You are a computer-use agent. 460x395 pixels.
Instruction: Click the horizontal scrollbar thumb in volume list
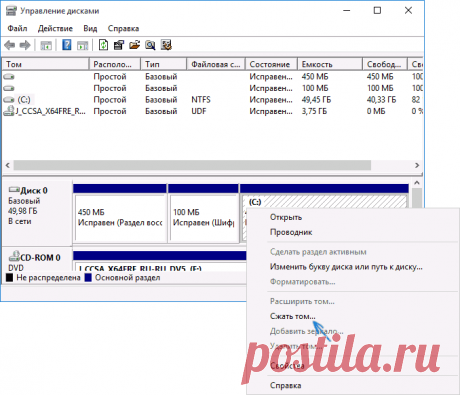(x=192, y=165)
